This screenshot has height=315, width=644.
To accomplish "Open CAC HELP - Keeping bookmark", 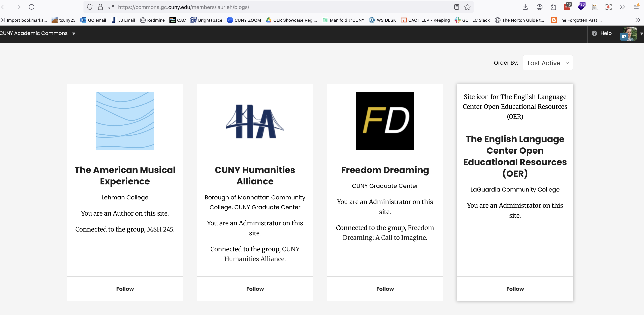I will point(425,20).
